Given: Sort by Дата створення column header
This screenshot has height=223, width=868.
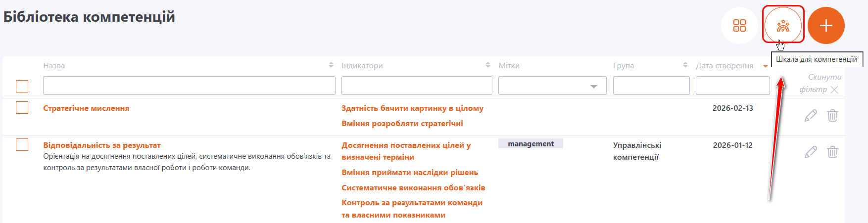Looking at the screenshot, I should pos(724,66).
